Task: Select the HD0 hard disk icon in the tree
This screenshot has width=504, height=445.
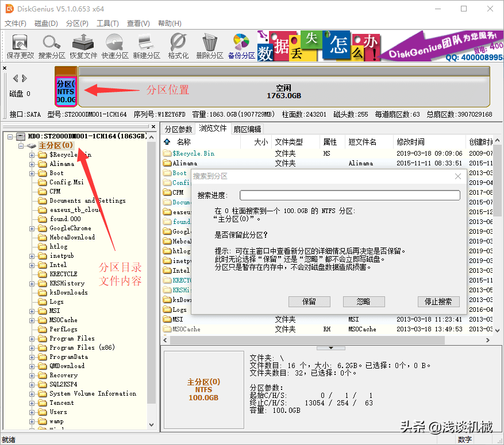Action: pyautogui.click(x=21, y=136)
